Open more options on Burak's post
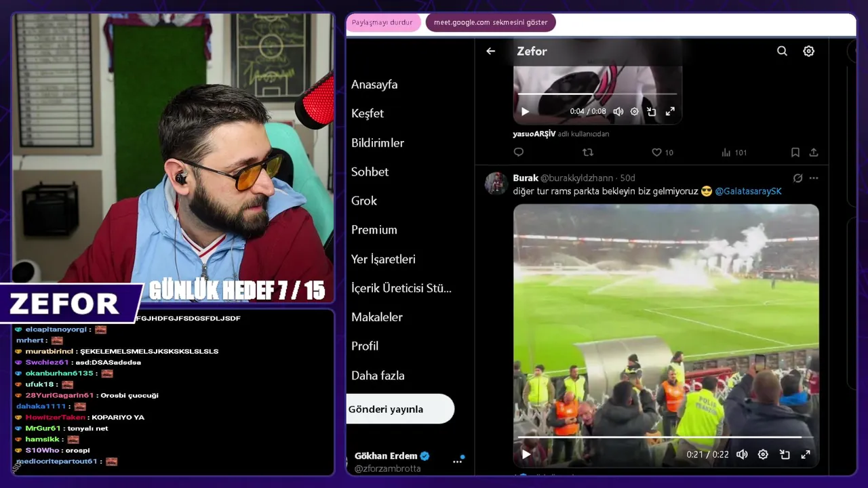 [814, 178]
